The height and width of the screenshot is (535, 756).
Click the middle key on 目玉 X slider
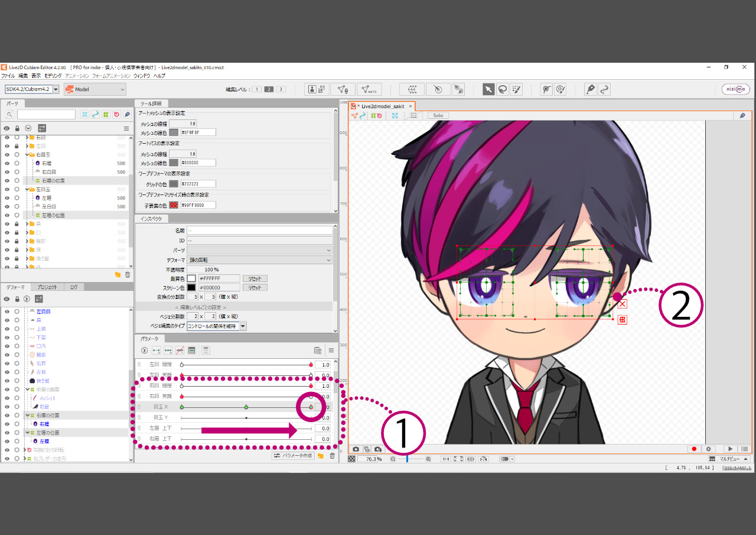click(x=246, y=407)
